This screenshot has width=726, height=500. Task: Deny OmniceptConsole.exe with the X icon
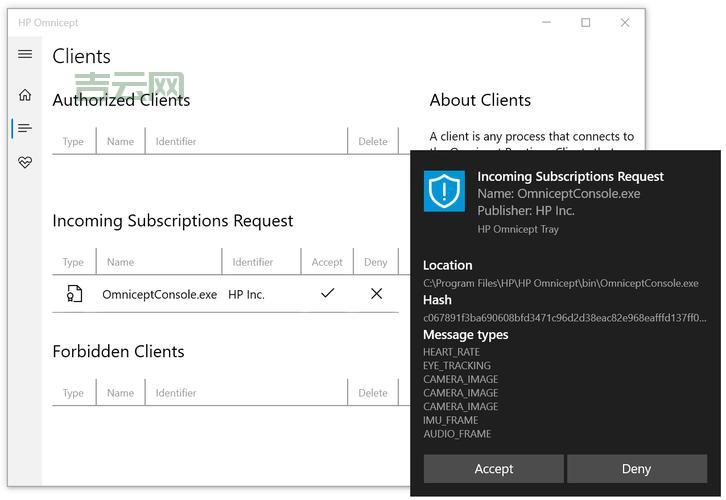pyautogui.click(x=376, y=294)
